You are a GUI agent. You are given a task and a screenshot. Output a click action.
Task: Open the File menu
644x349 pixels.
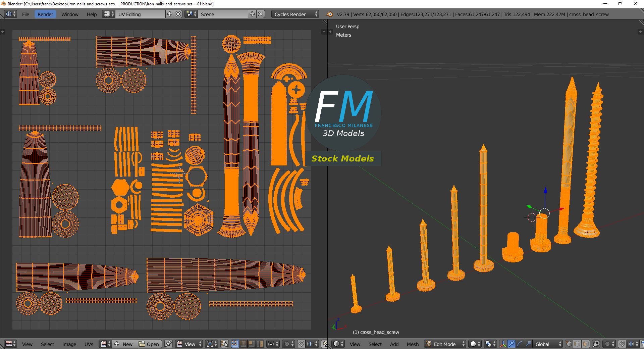pyautogui.click(x=25, y=14)
